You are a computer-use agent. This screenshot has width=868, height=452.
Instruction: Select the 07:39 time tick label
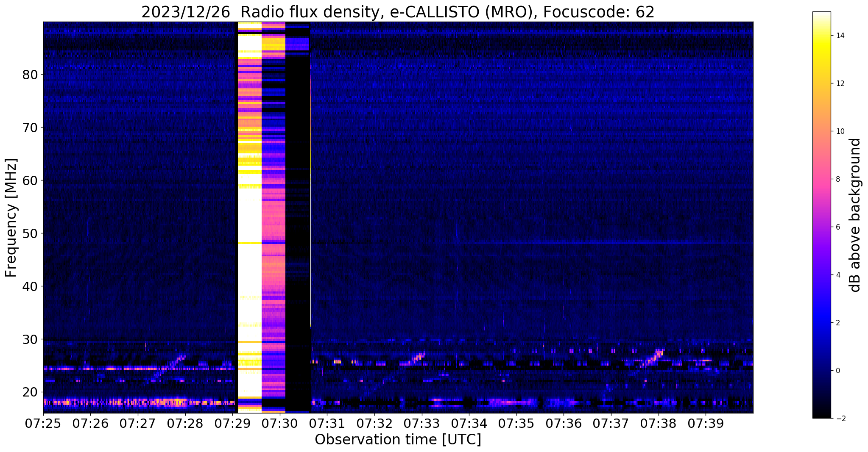tap(706, 423)
